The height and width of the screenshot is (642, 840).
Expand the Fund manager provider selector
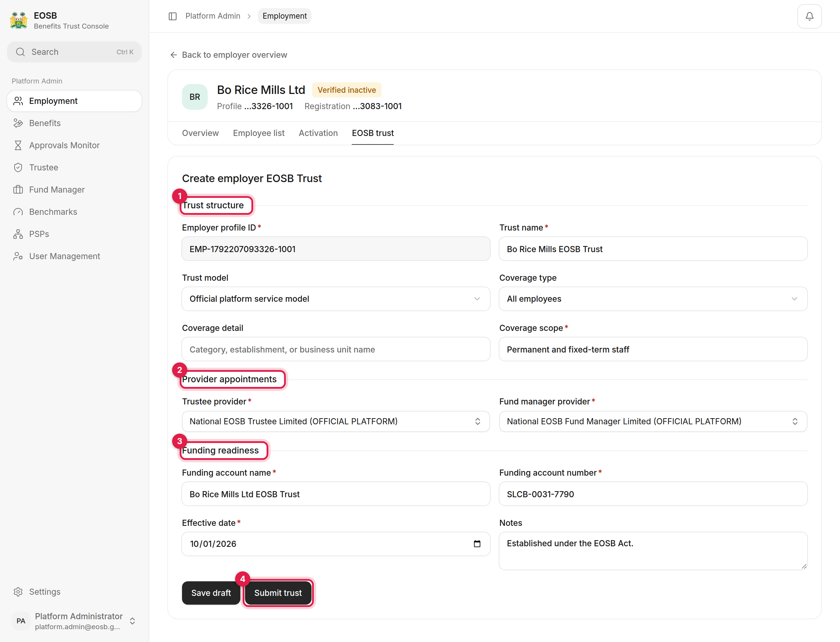(653, 421)
